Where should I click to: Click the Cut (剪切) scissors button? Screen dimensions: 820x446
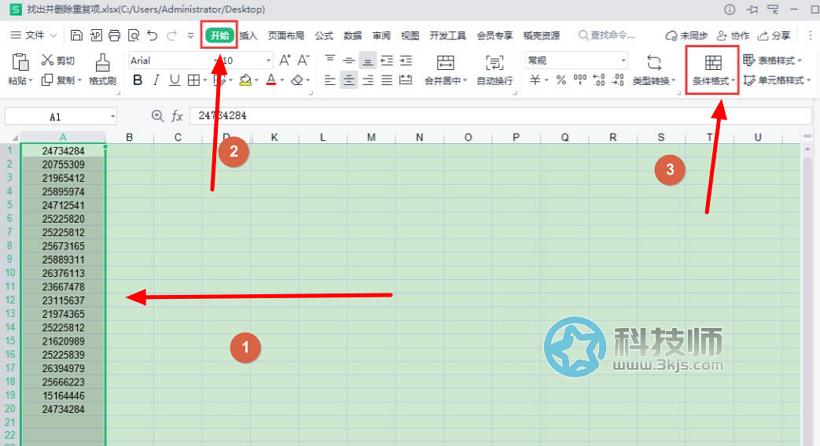[x=58, y=60]
